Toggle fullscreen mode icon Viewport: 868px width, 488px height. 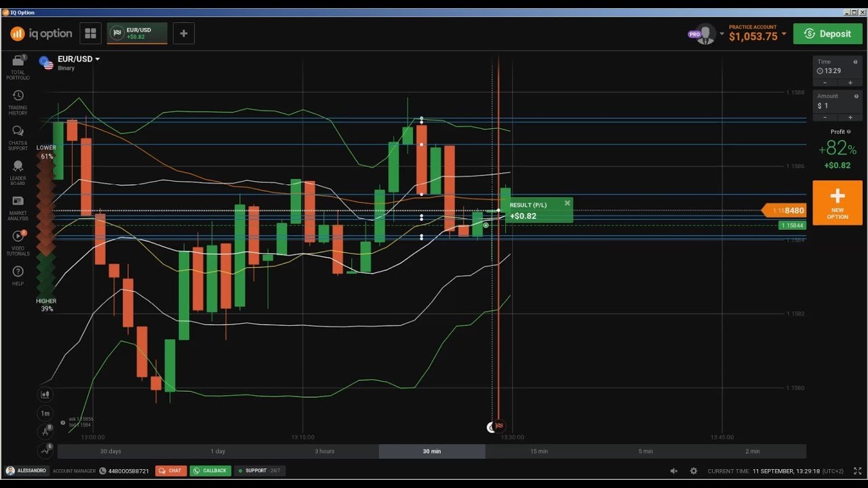click(x=858, y=470)
